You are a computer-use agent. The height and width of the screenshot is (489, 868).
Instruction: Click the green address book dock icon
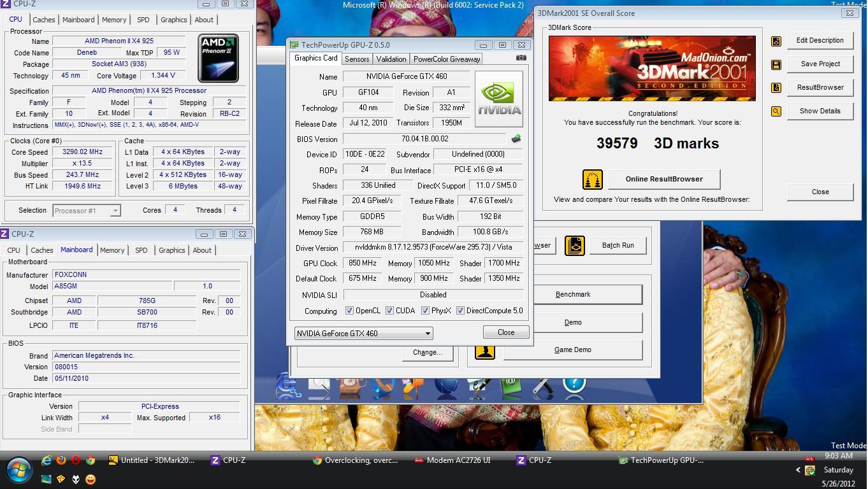click(x=510, y=387)
